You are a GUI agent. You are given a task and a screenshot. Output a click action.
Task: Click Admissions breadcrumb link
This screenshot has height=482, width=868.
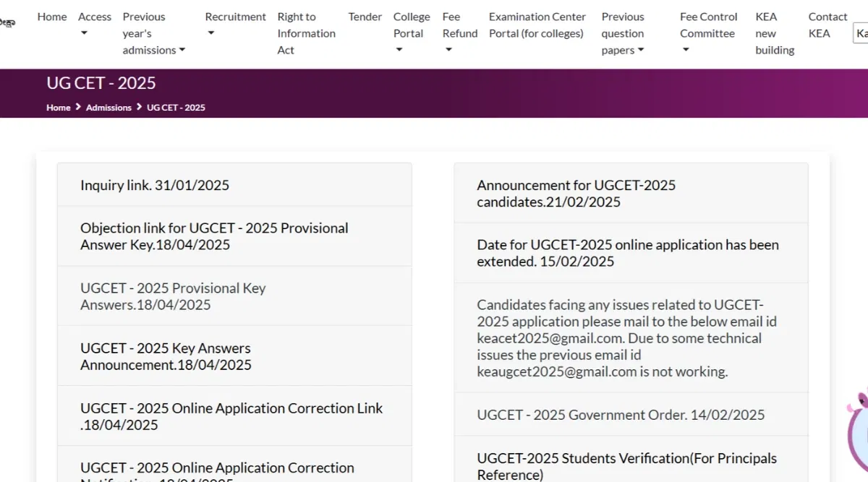pyautogui.click(x=109, y=108)
